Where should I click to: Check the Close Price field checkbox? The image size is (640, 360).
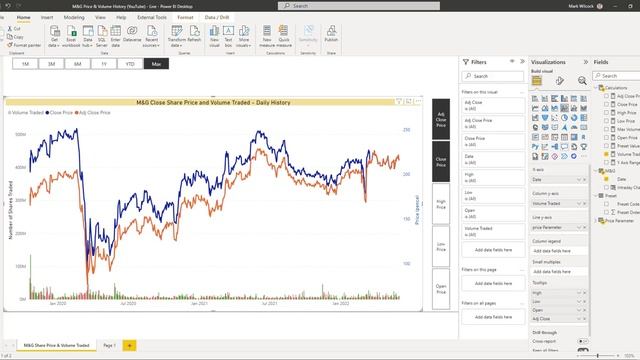(x=606, y=104)
